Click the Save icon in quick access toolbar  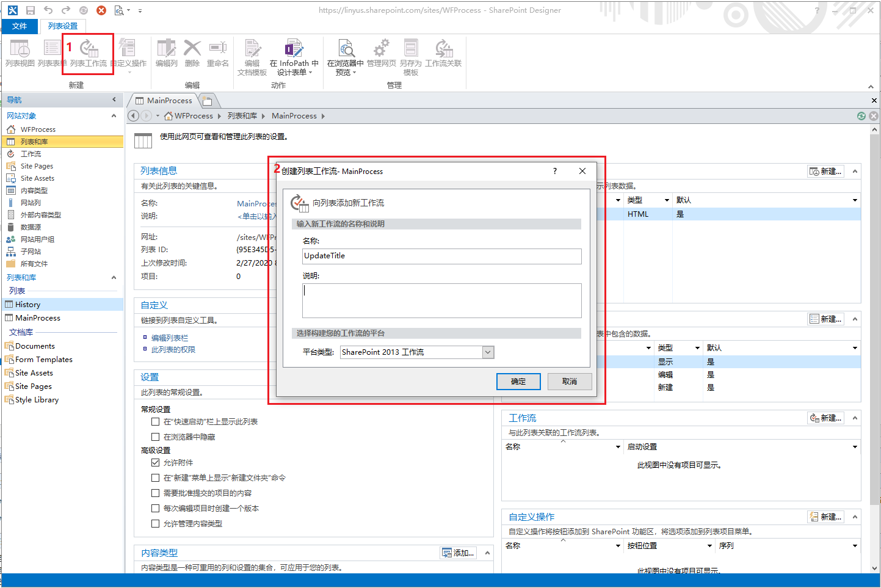pyautogui.click(x=31, y=10)
